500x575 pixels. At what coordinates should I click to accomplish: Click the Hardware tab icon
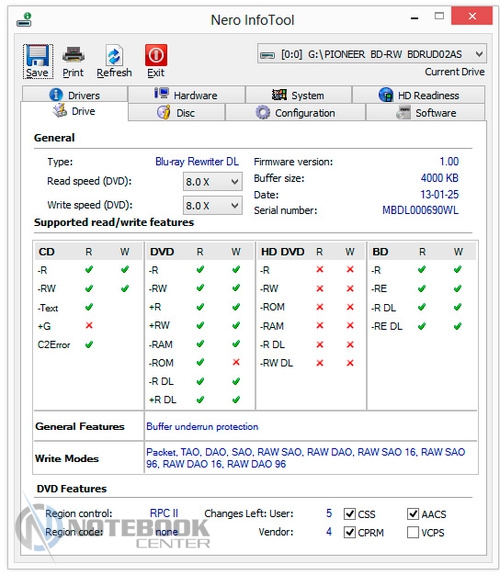161,94
